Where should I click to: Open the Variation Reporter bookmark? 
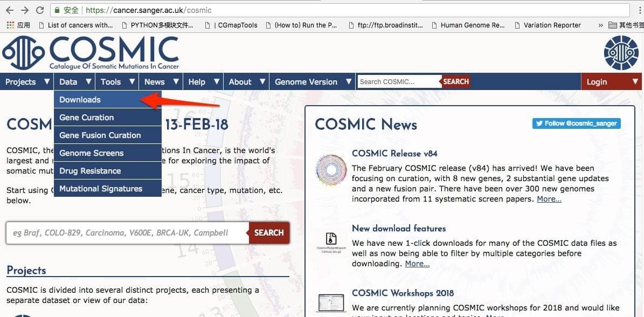point(548,25)
